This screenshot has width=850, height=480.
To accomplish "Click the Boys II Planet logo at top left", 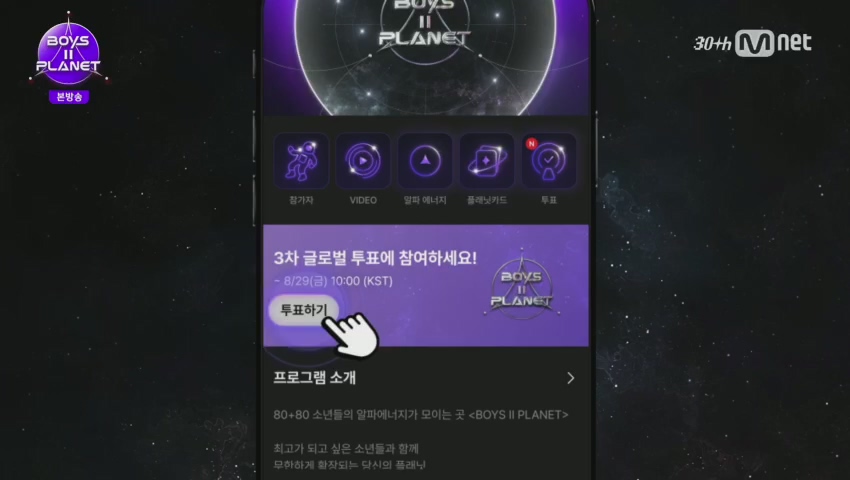I will click(68, 50).
